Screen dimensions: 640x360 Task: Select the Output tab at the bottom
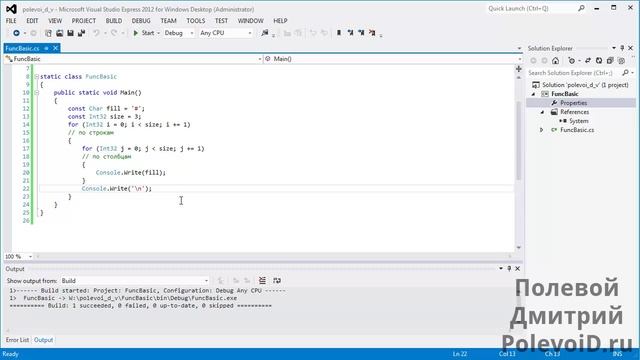coord(43,340)
